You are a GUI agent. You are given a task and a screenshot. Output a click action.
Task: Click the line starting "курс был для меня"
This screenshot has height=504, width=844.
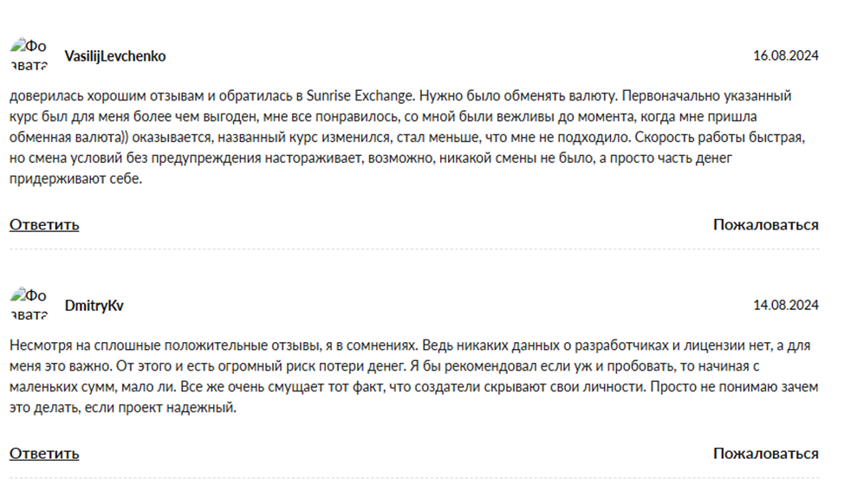point(407,117)
